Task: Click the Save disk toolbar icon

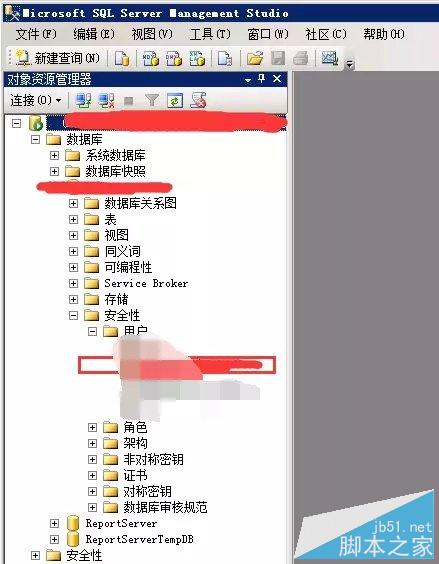Action: tap(277, 58)
